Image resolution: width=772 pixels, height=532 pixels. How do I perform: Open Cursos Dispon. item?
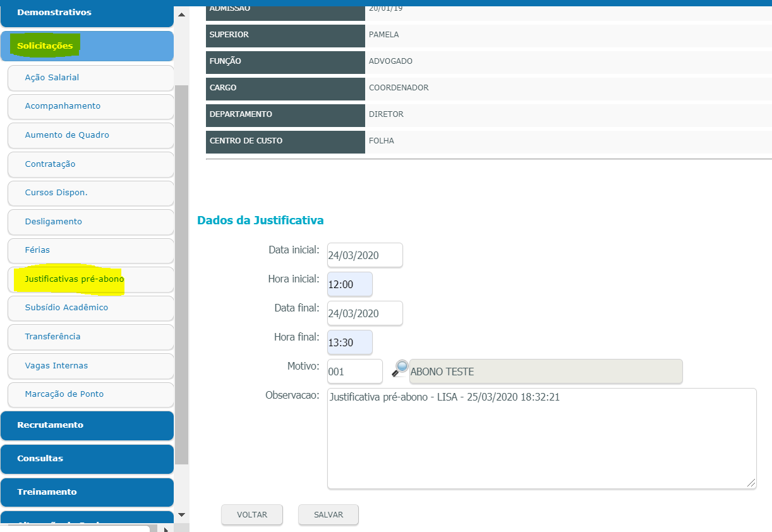pos(91,193)
